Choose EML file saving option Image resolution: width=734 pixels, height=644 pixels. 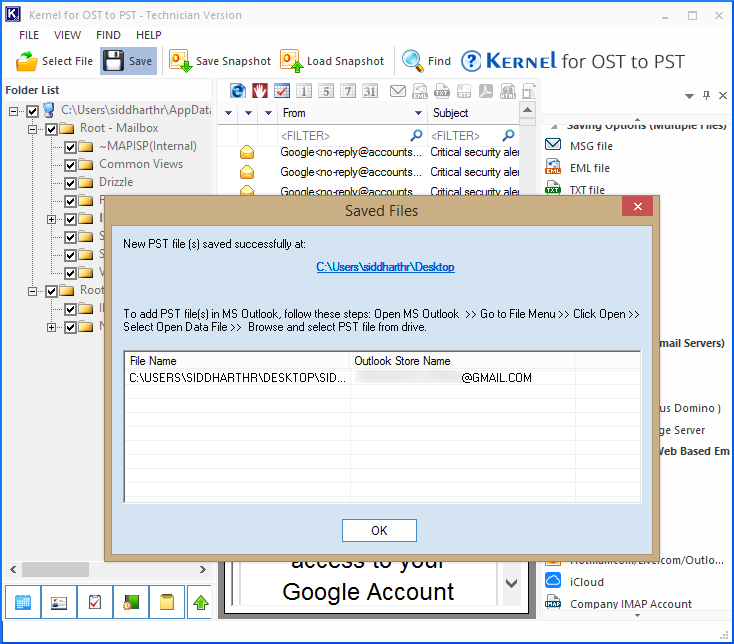tap(578, 168)
